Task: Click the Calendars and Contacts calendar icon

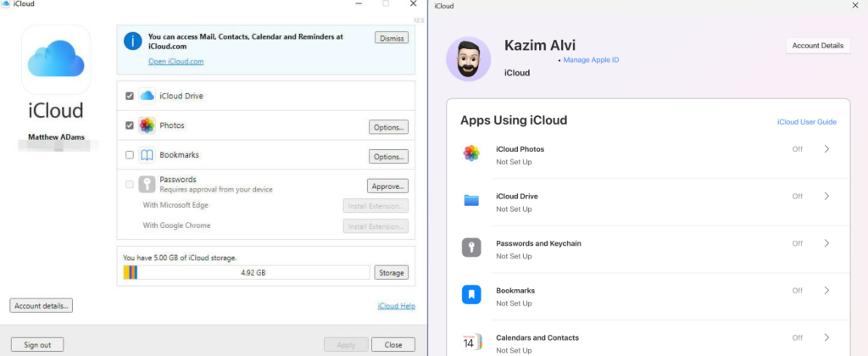Action: click(x=471, y=342)
